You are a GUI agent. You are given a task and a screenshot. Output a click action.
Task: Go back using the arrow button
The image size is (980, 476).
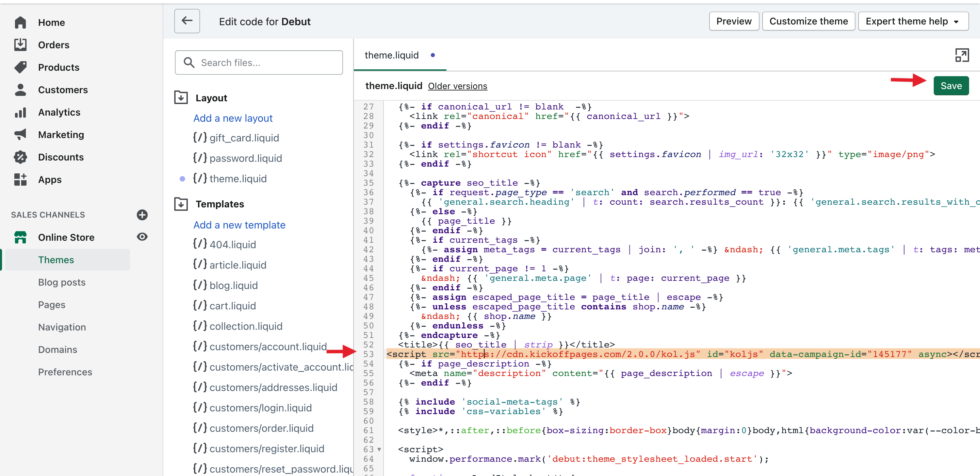187,21
